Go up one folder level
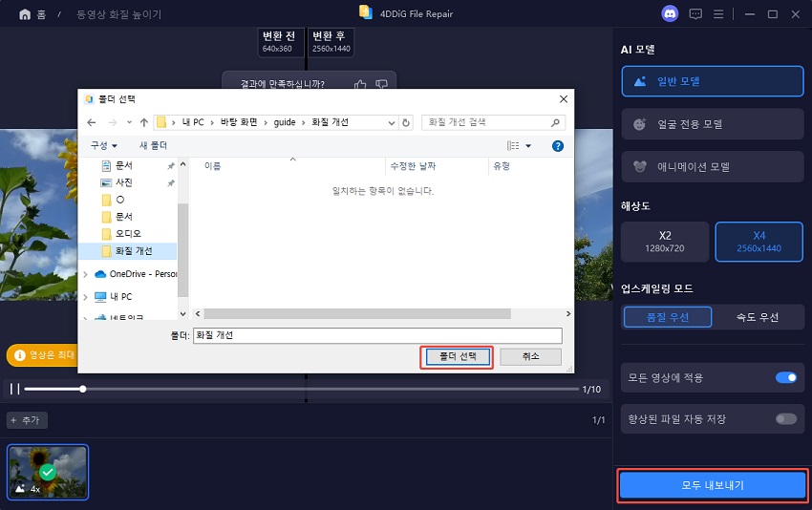The width and height of the screenshot is (812, 510). pos(144,122)
